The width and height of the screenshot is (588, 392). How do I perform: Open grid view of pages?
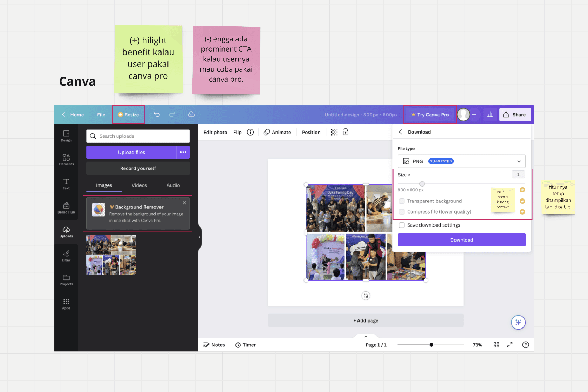coord(496,345)
